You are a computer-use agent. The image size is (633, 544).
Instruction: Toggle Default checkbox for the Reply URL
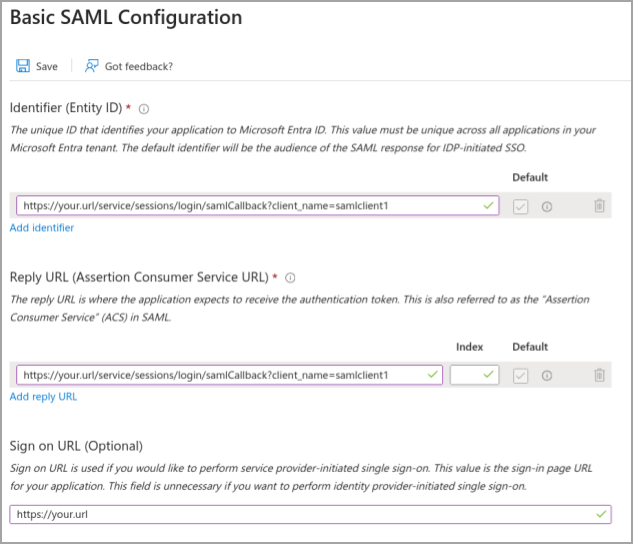[x=520, y=375]
